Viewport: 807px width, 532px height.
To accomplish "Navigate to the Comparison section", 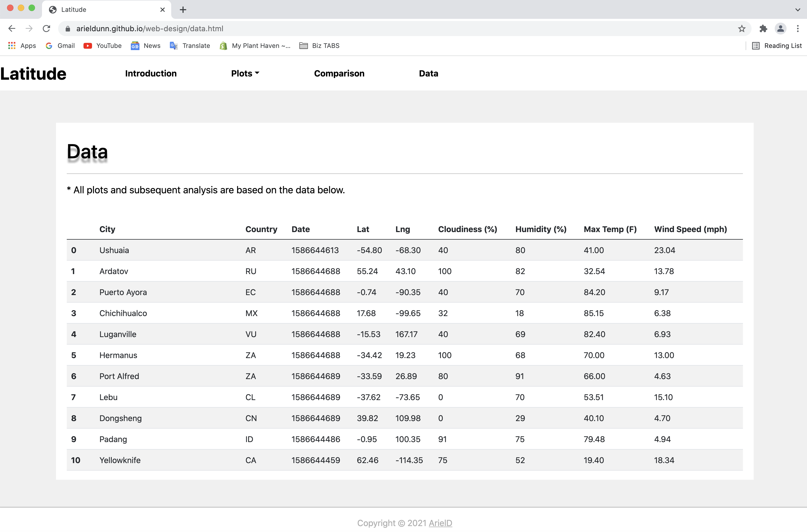I will click(339, 73).
